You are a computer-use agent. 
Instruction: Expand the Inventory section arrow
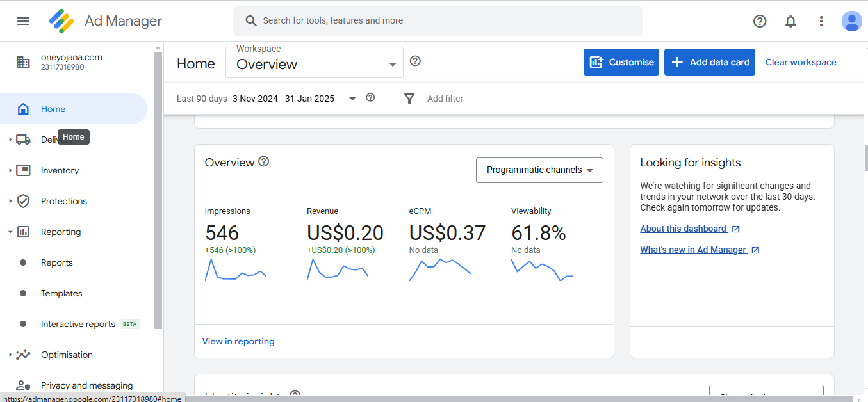click(10, 170)
